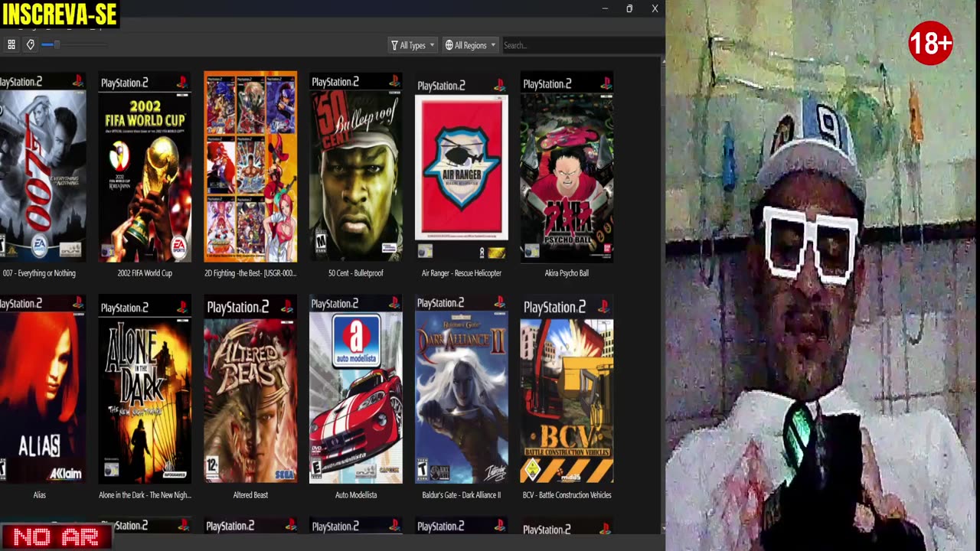Click the title "Altered Beast"
This screenshot has height=551, width=980.
[250, 495]
